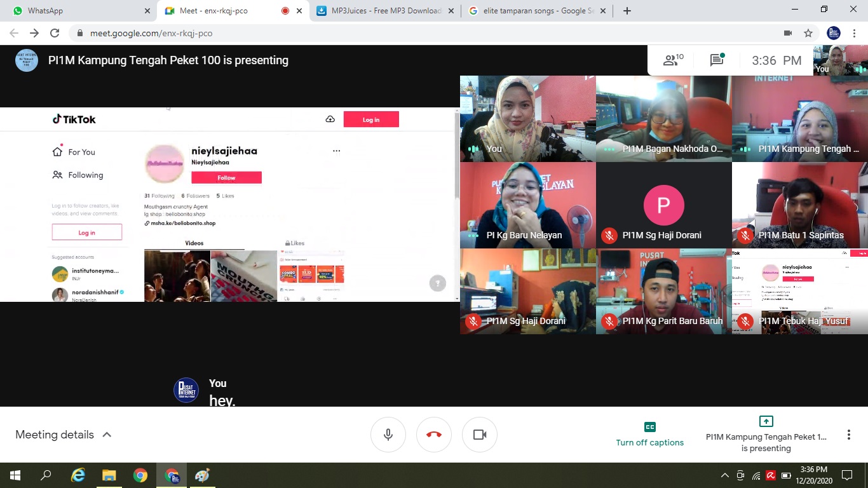
Task: Turn off captions
Action: tap(649, 435)
